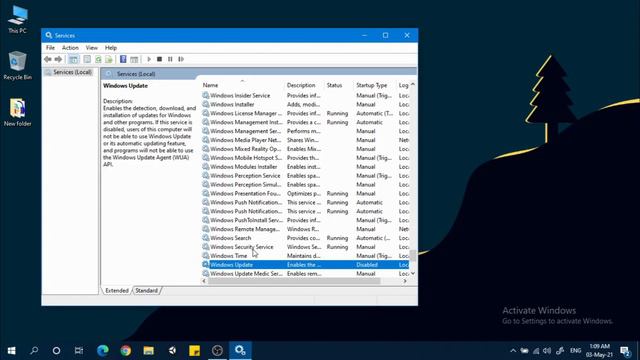
Task: Select Windows Update Medic Service
Action: [305, 274]
